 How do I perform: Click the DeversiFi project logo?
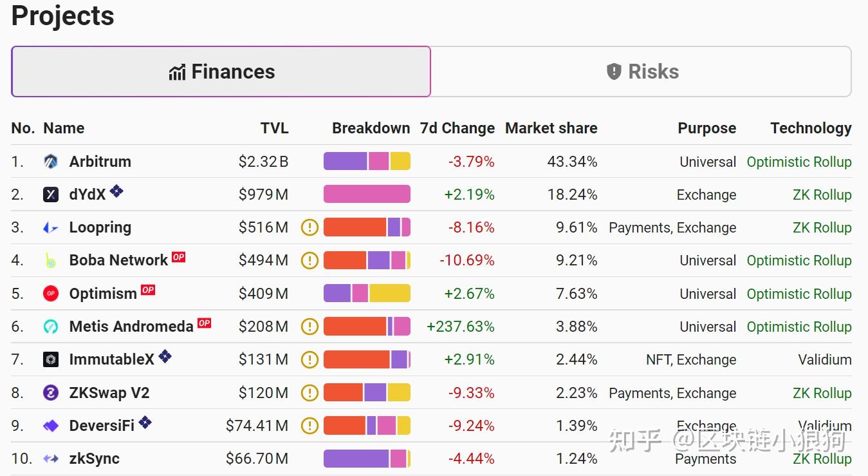51,426
